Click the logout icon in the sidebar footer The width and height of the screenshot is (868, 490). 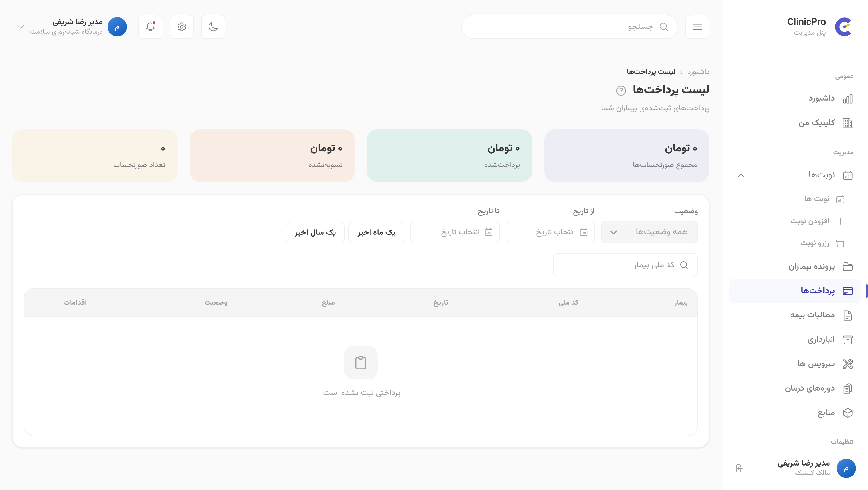pyautogui.click(x=739, y=468)
